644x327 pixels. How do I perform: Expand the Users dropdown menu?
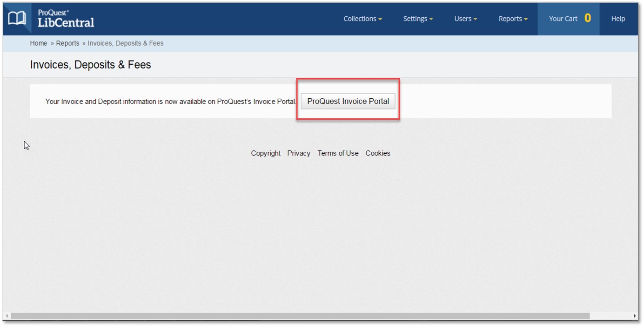point(465,19)
